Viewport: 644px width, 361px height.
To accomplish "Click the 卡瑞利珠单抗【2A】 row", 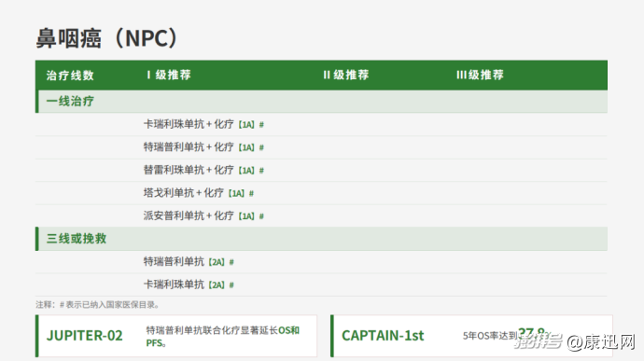I will tap(321, 285).
